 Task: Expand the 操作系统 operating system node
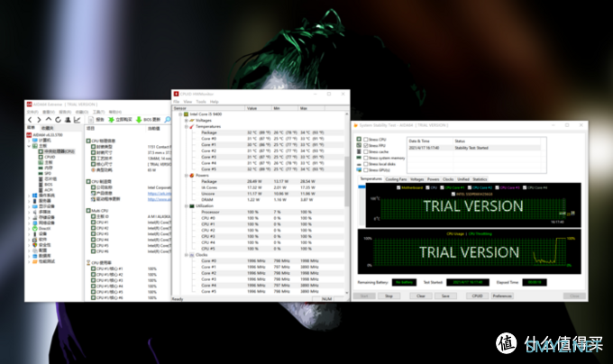29,196
